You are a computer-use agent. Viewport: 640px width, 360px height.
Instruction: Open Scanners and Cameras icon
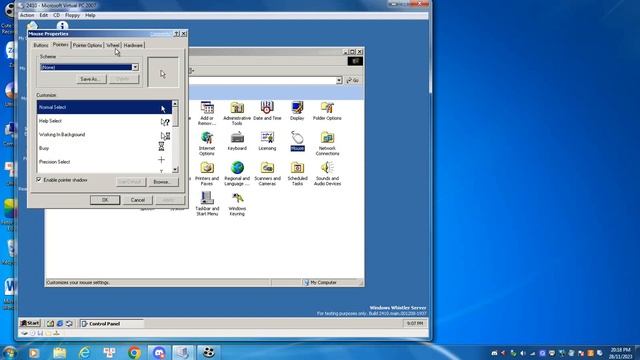(267, 173)
